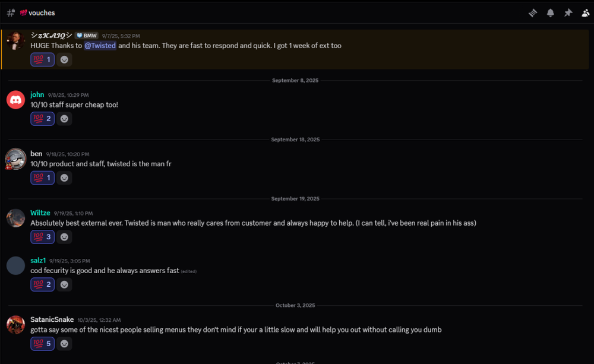594x364 pixels.
Task: Toggle the 💯 reaction on salz1's message
Action: click(x=42, y=284)
